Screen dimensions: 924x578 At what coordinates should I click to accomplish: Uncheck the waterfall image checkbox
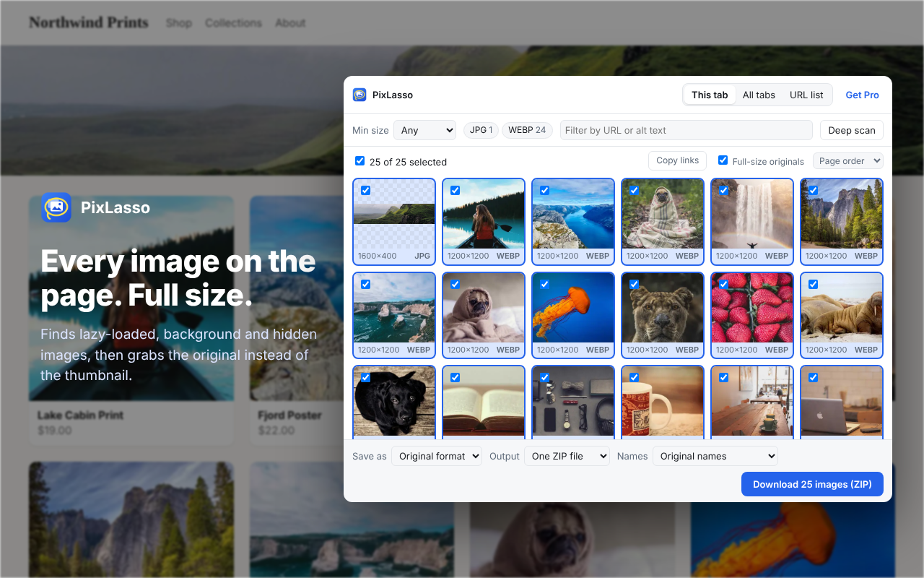coord(723,191)
